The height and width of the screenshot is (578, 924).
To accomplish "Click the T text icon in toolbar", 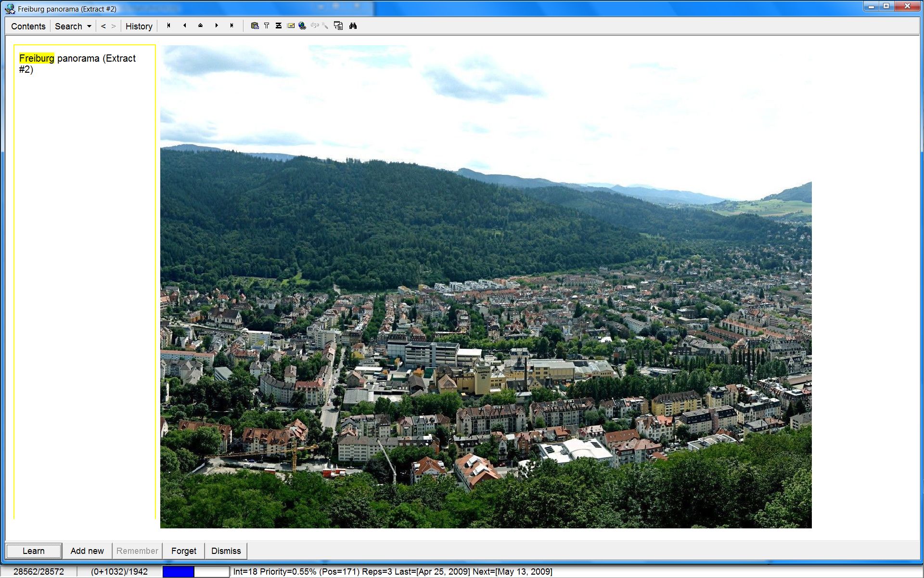I will pyautogui.click(x=267, y=26).
